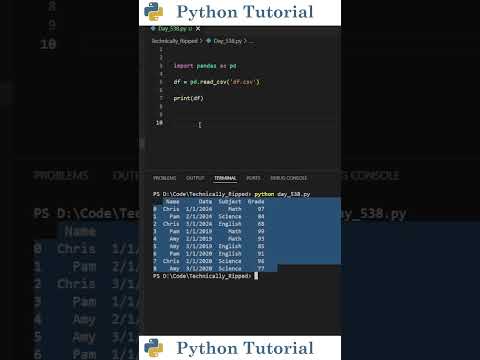Open the DEBUG CONSOLE panel tab
This screenshot has height=360, width=480.
pos(288,178)
